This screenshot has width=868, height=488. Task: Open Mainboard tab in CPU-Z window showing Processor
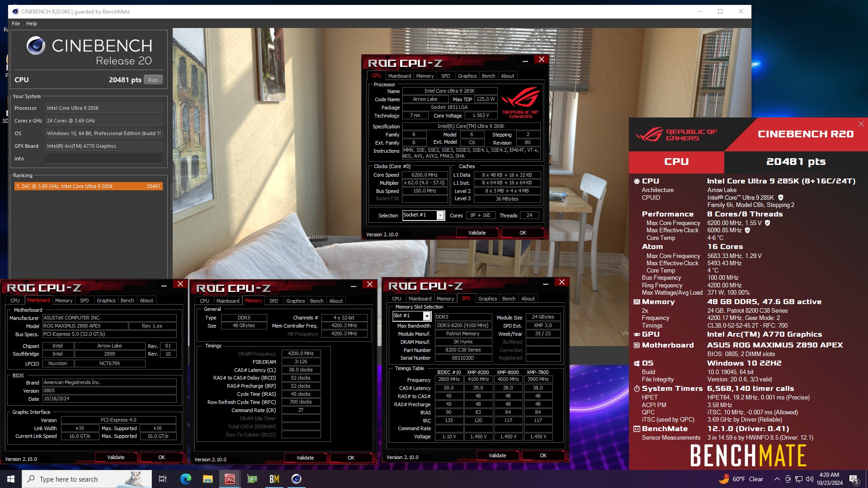pyautogui.click(x=400, y=76)
